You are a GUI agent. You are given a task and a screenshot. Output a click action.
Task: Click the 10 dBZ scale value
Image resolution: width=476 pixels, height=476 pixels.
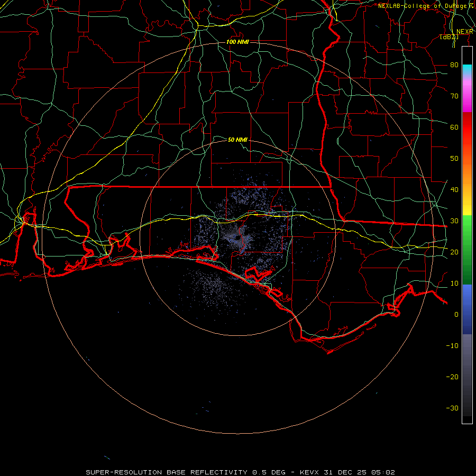coord(454,283)
